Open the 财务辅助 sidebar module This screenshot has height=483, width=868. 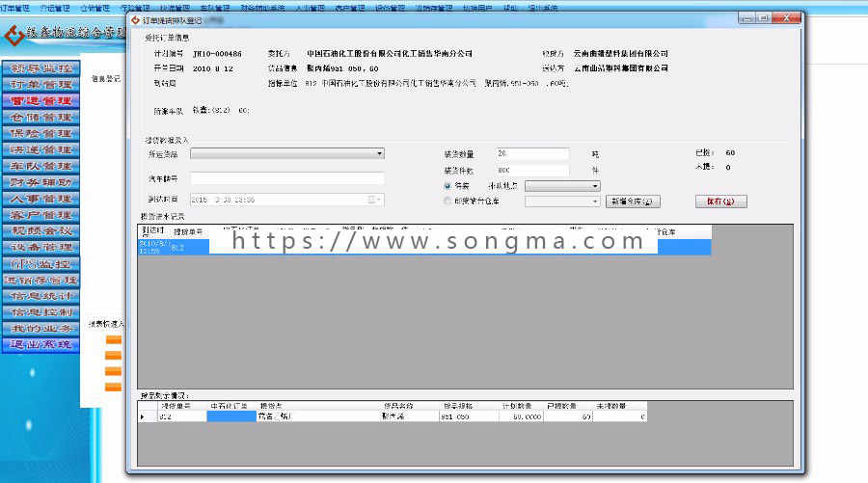pos(41,182)
